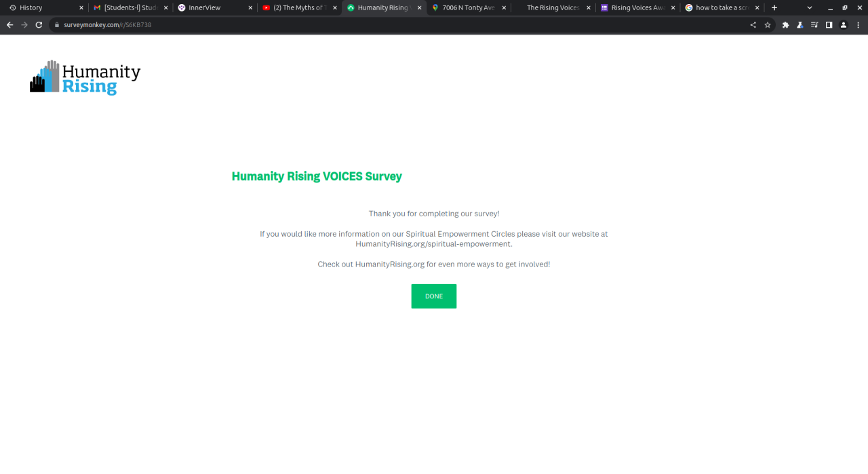
Task: Click the green DONE button
Action: pyautogui.click(x=433, y=296)
